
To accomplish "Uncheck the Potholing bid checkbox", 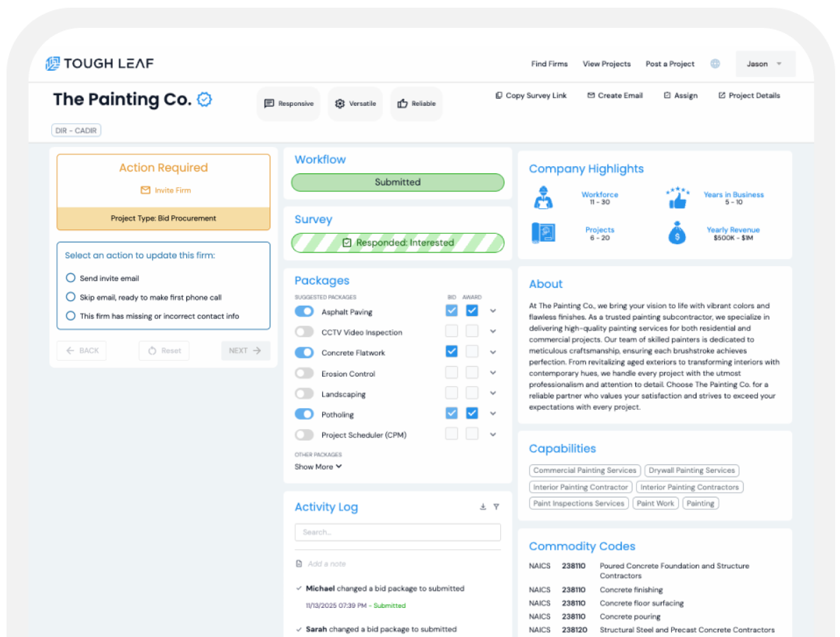I will pos(451,413).
